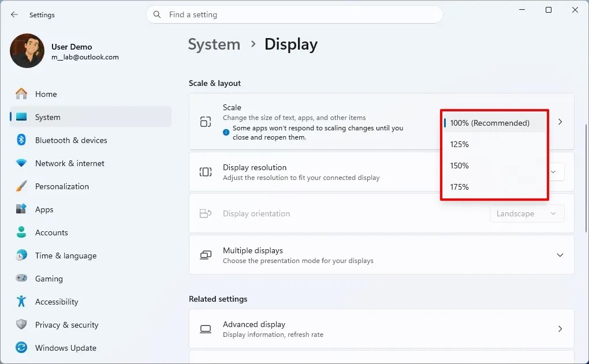This screenshot has height=364, width=589.
Task: Click the Accessibility figure icon
Action: click(x=21, y=301)
